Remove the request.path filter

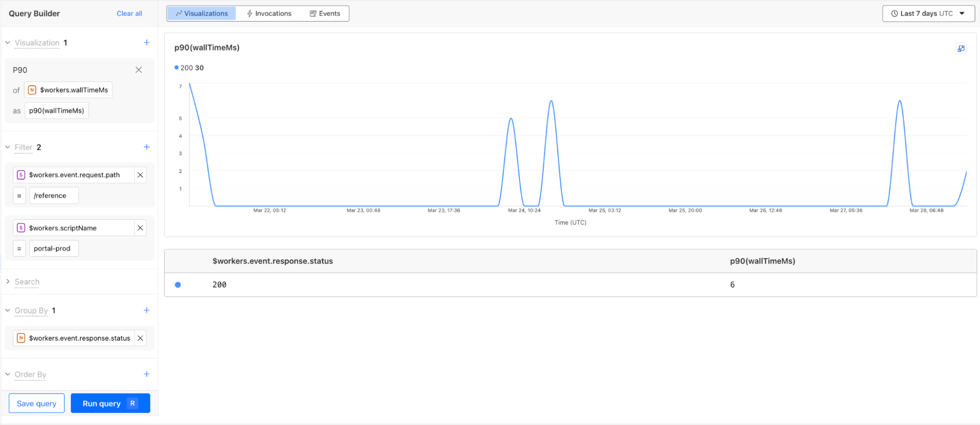tap(140, 175)
